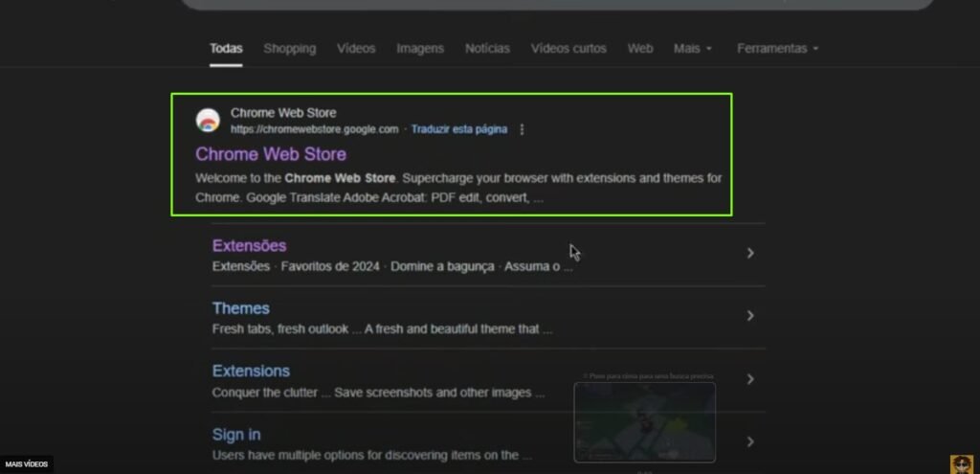Click the Sign in sitelink title
Image resolution: width=980 pixels, height=474 pixels.
click(236, 435)
